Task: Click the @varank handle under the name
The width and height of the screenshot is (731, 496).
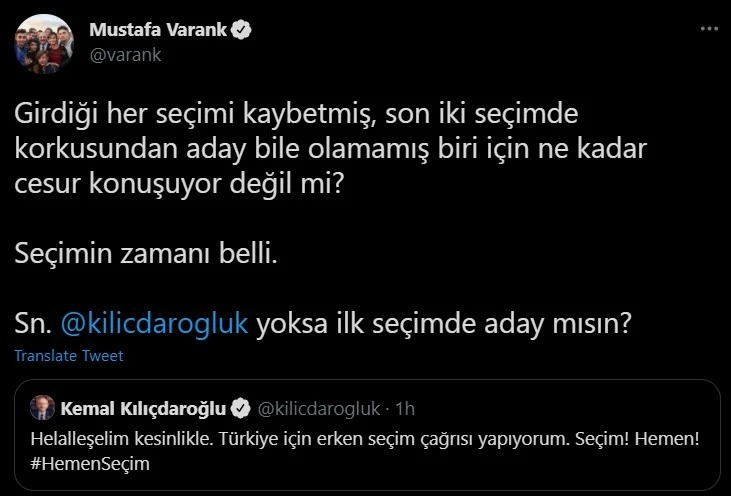Action: tap(125, 55)
